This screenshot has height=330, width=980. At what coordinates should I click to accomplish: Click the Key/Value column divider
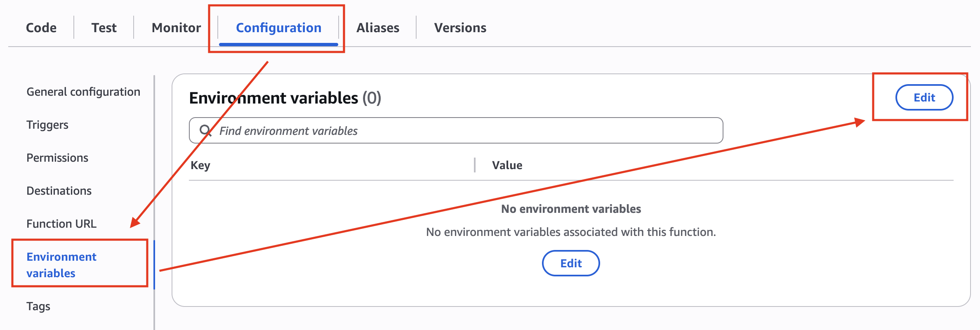pyautogui.click(x=475, y=165)
